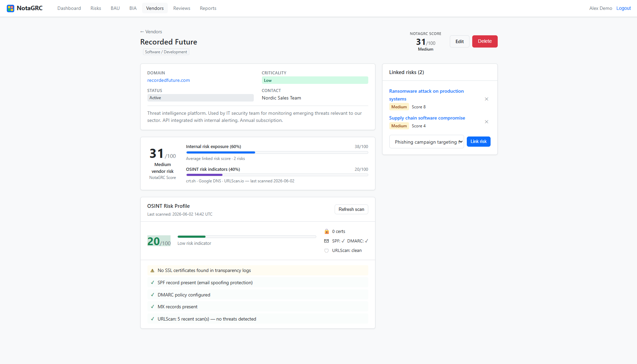Log out using the Logout link

click(x=623, y=8)
